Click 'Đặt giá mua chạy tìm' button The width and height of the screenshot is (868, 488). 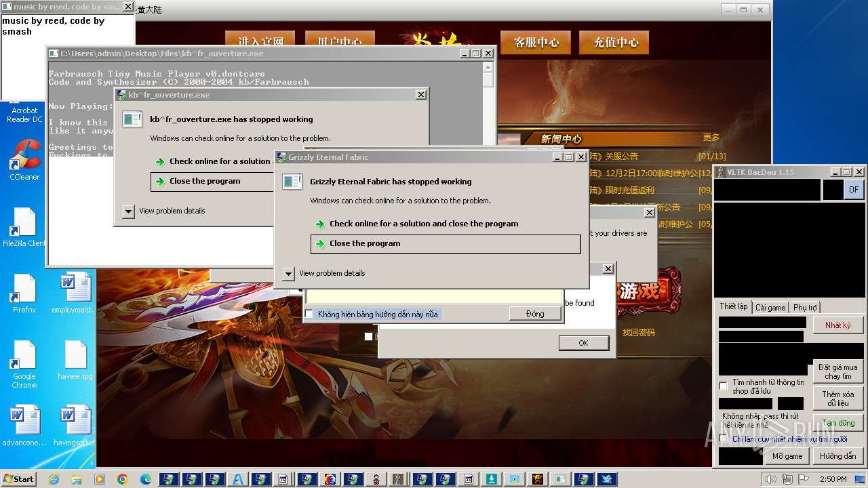tap(837, 371)
